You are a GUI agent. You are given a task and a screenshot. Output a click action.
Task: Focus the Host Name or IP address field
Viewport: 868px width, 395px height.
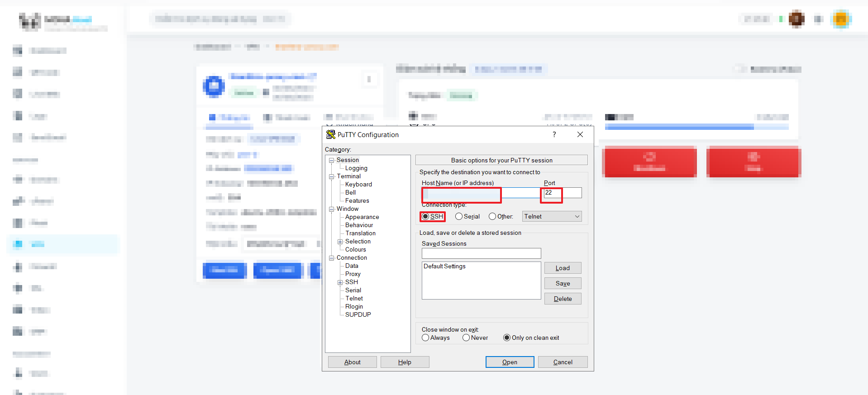click(481, 193)
